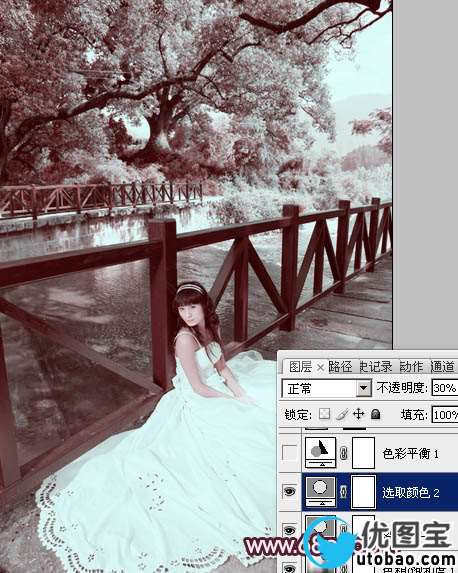Open the 正常 blend mode dropdown
The image size is (458, 573).
327,388
